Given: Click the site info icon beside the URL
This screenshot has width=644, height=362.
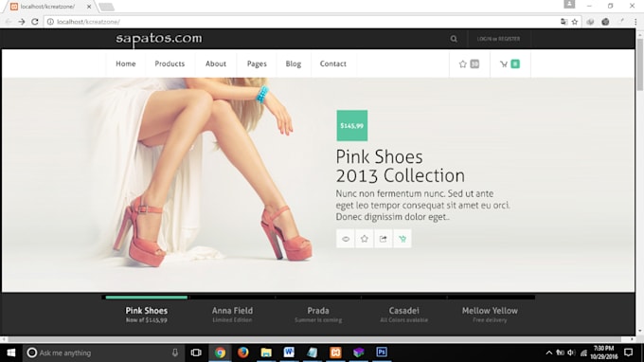Looking at the screenshot, I should point(50,22).
